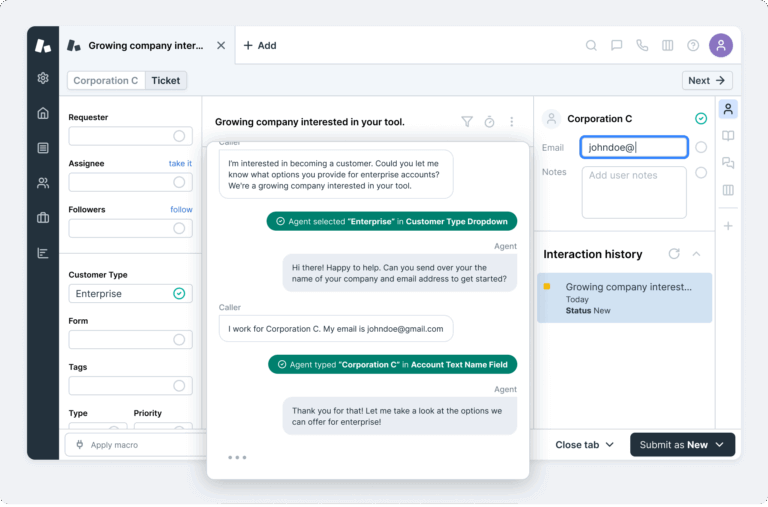Open the reporting chart icon in sidebar
768x507 pixels.
(43, 253)
